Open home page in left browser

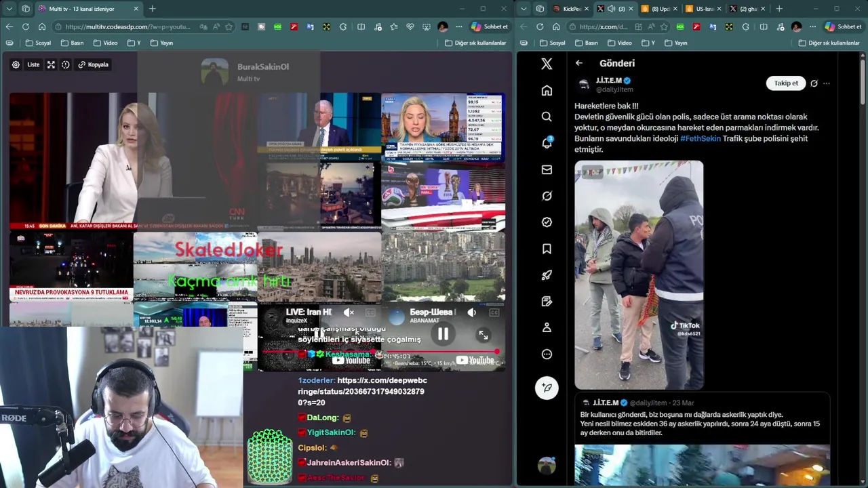point(42,26)
